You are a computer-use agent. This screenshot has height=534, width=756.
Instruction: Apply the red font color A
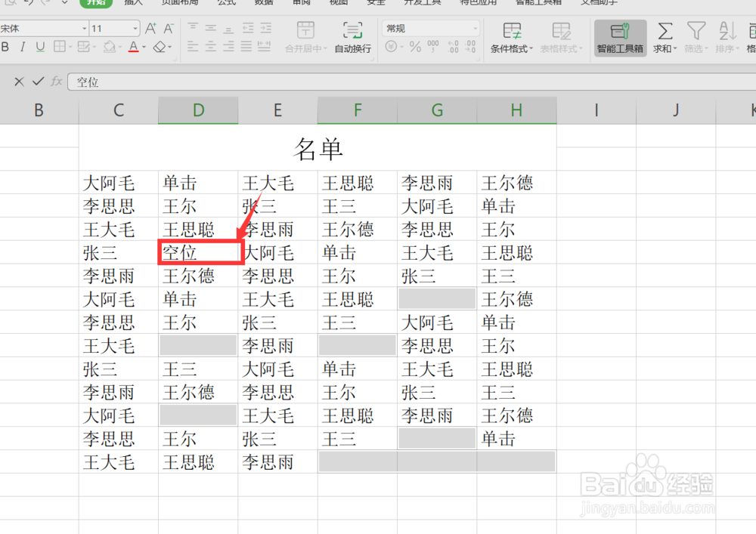(x=134, y=47)
